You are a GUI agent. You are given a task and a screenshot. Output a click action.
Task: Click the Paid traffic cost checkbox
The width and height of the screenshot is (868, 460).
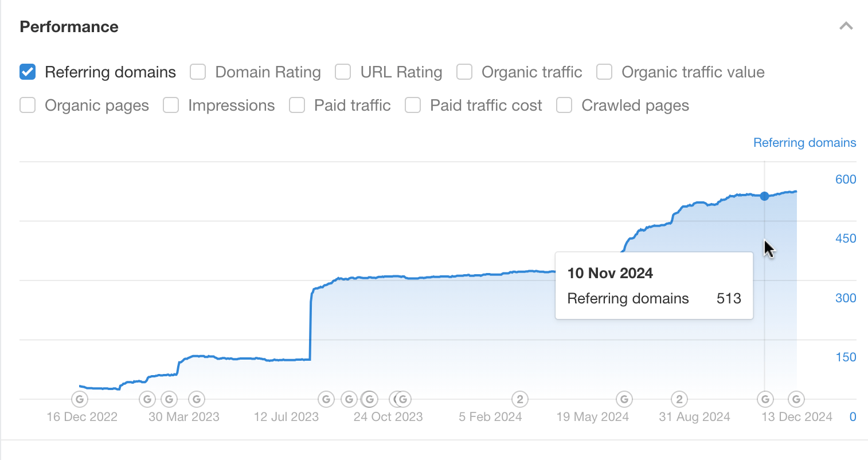[x=413, y=105]
